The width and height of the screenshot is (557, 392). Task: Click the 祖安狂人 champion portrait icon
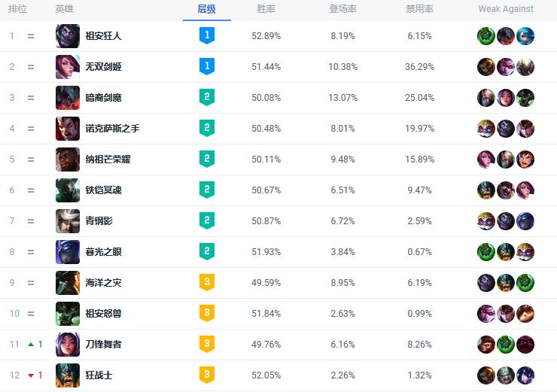pyautogui.click(x=68, y=36)
